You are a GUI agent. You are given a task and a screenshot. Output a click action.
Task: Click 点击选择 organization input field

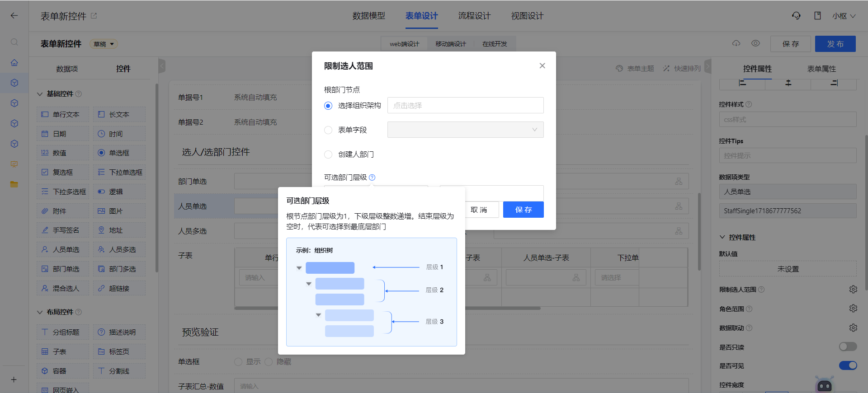pos(465,105)
